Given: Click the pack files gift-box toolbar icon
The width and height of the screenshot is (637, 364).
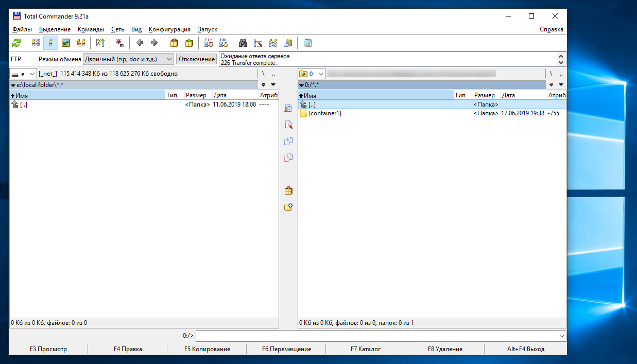Looking at the screenshot, I should (174, 43).
